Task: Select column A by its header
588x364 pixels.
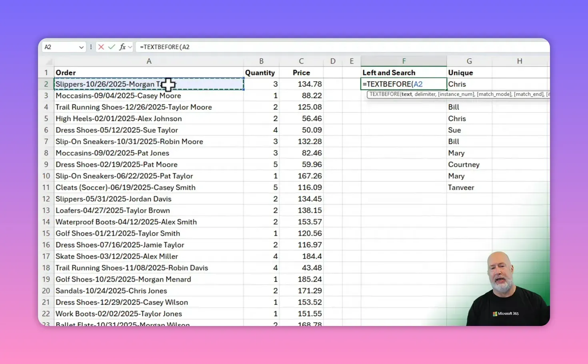Action: pos(149,61)
